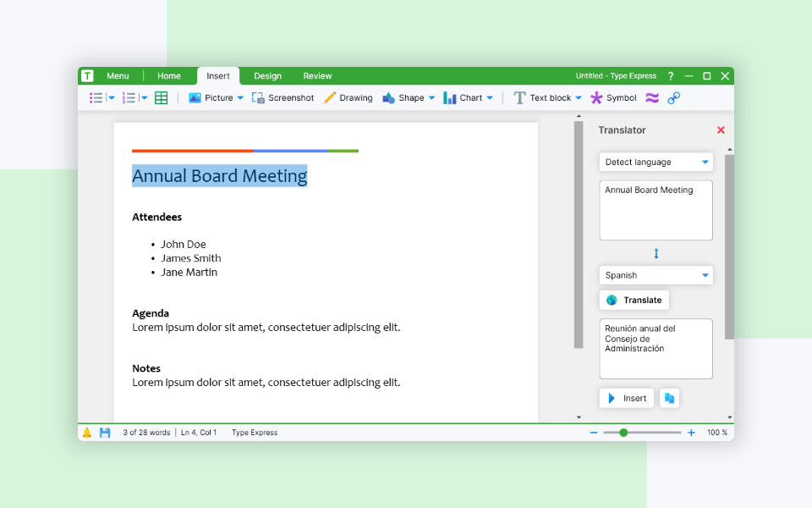Click the 100 % zoom value
812x508 pixels.
717,433
